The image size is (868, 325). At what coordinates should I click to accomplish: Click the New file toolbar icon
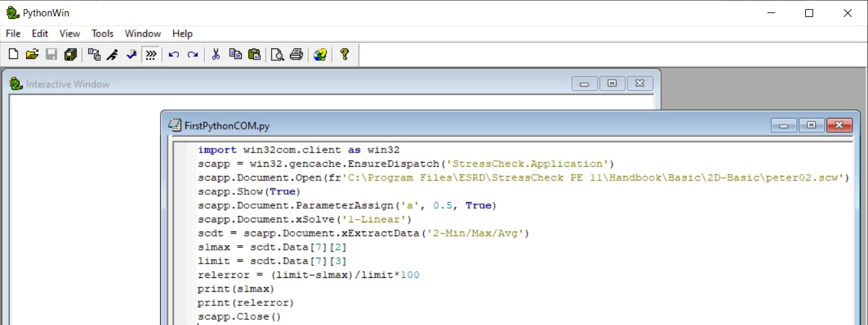tap(13, 55)
